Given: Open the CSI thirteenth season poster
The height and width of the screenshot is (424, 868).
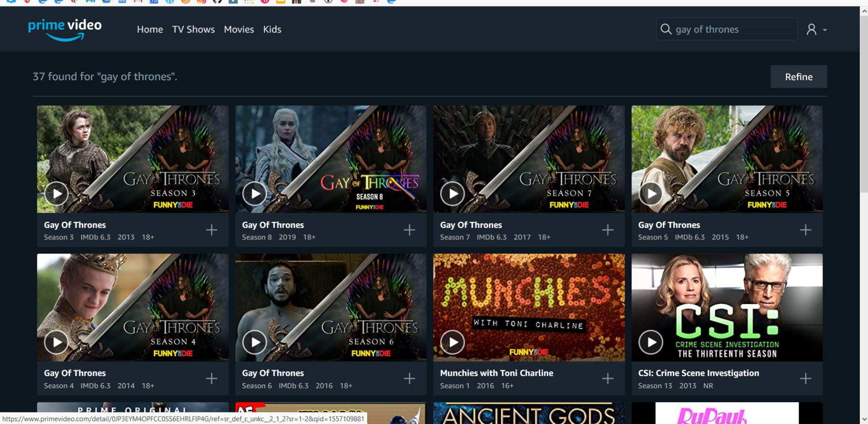Looking at the screenshot, I should (727, 307).
